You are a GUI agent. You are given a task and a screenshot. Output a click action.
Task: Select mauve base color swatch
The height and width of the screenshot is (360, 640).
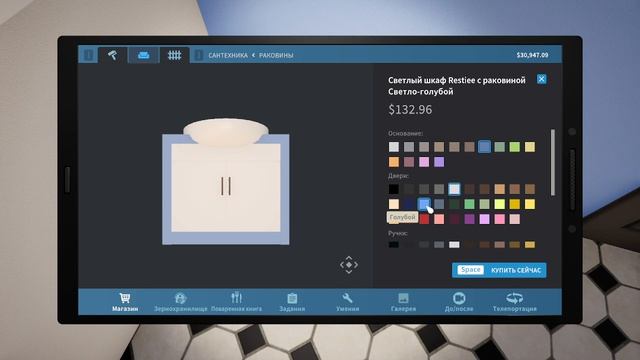409,162
